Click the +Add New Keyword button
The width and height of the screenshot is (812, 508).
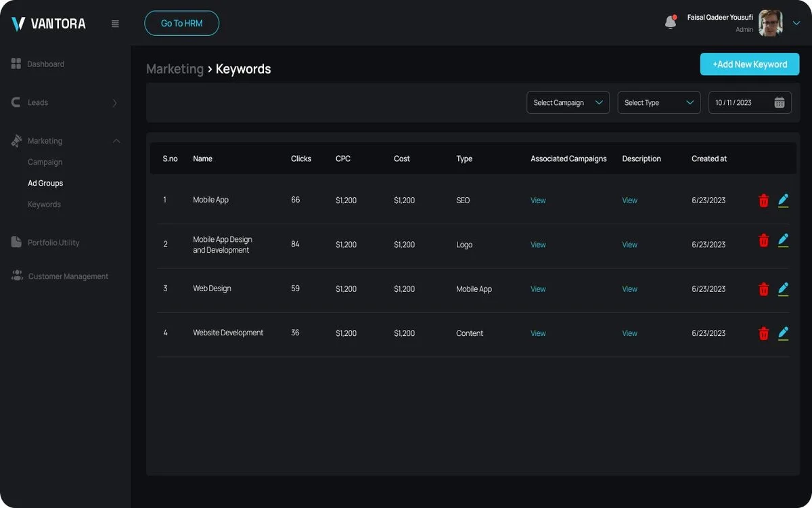pyautogui.click(x=750, y=64)
